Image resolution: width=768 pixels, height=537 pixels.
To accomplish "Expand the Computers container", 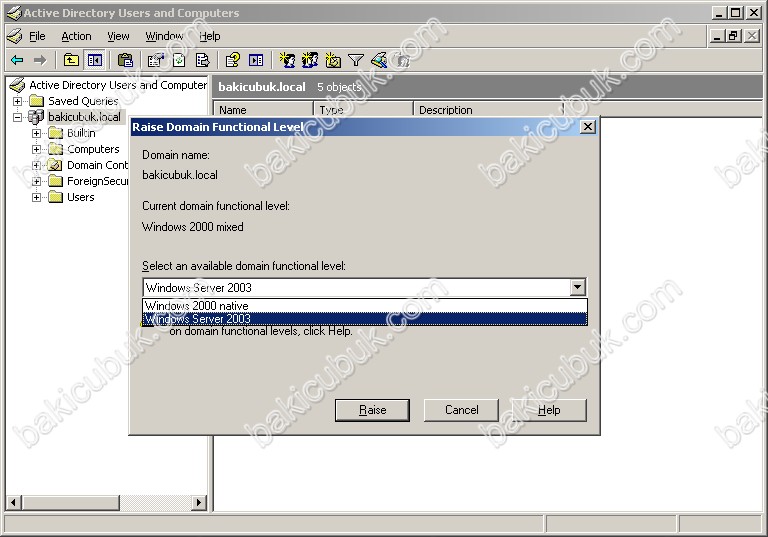I will (36, 149).
